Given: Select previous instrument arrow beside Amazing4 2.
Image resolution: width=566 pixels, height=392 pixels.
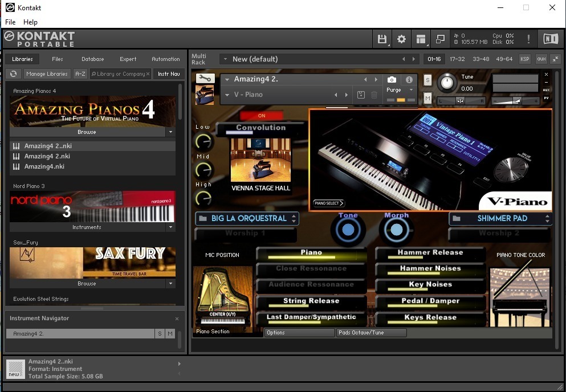Looking at the screenshot, I should tap(365, 79).
